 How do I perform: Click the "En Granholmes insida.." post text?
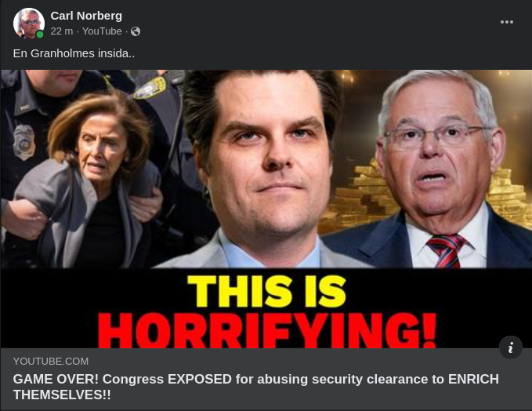74,53
